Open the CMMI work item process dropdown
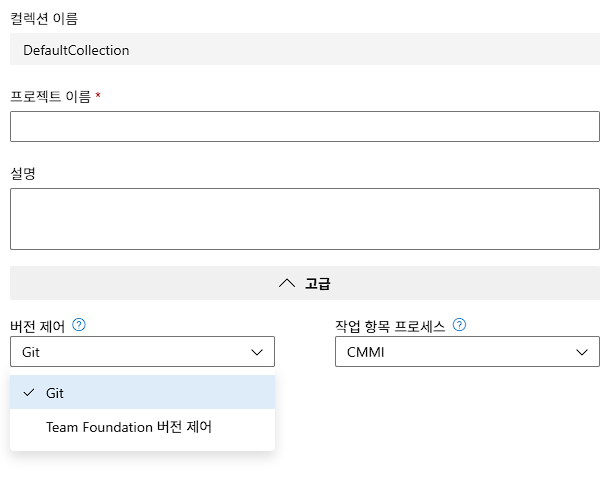This screenshot has height=480, width=615. point(467,352)
